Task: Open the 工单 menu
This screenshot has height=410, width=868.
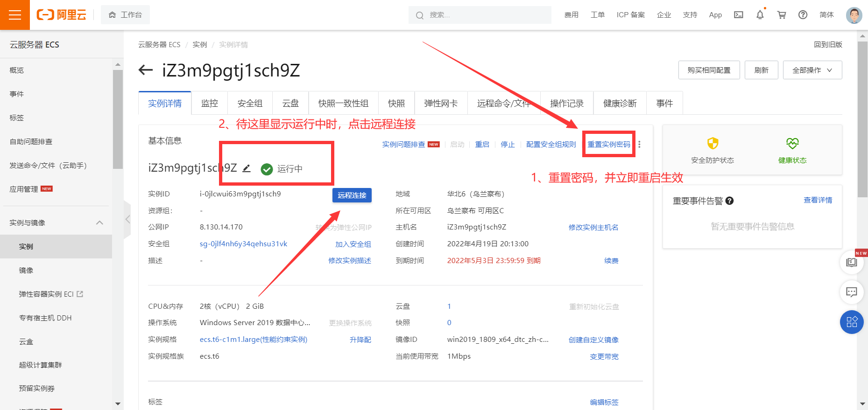Action: point(598,15)
